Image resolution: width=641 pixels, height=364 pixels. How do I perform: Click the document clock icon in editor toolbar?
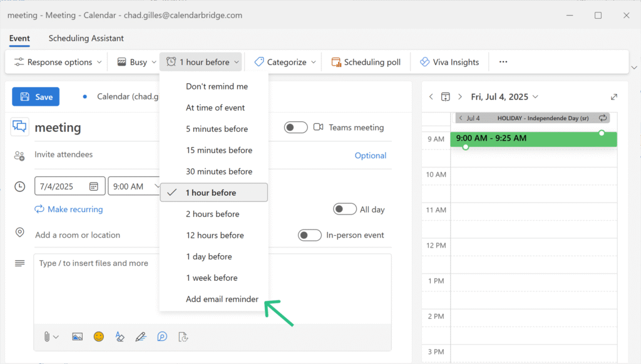183,336
